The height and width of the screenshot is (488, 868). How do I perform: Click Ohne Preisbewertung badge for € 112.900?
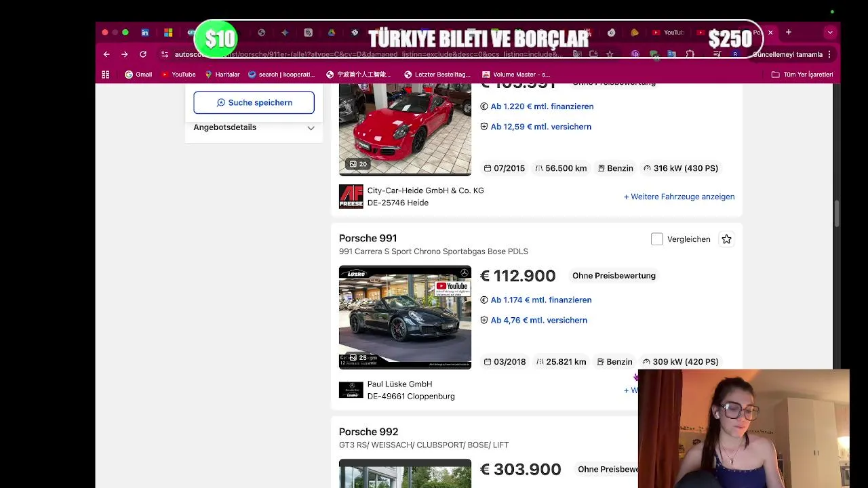614,276
